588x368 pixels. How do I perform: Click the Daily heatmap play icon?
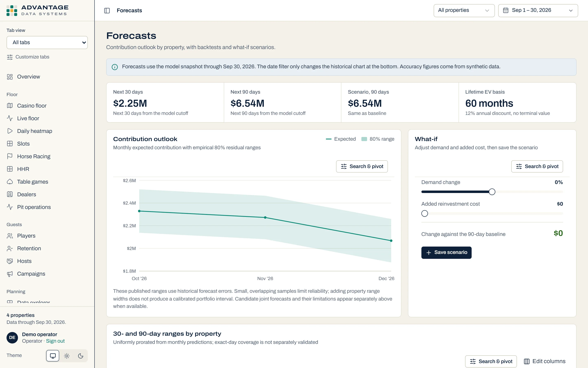[x=10, y=131]
